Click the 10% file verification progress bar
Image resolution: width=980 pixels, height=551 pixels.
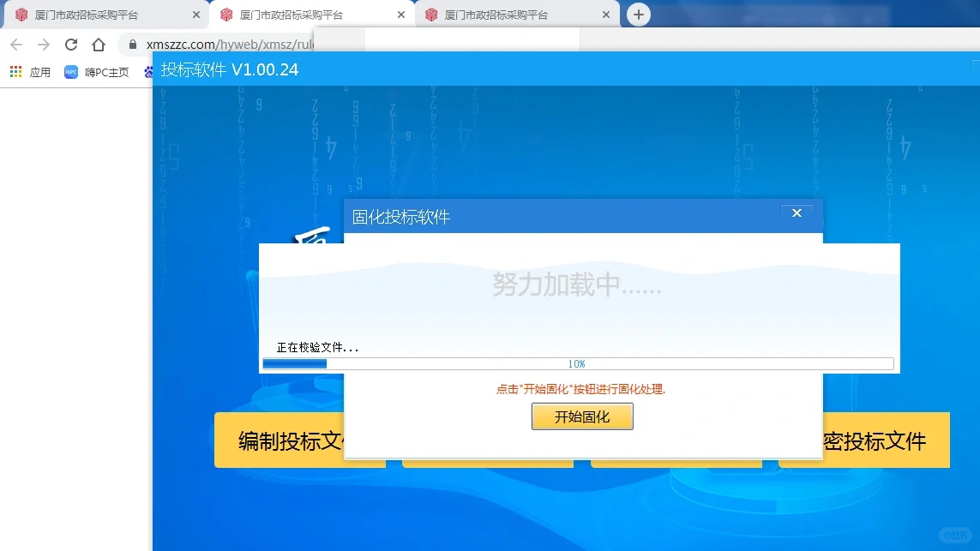point(580,362)
